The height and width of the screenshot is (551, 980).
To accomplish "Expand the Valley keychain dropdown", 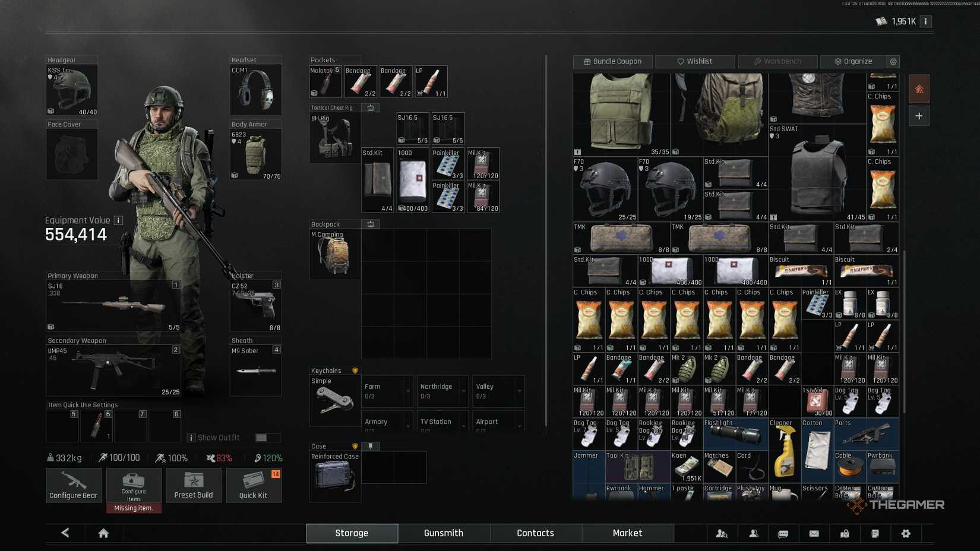I will pyautogui.click(x=519, y=391).
